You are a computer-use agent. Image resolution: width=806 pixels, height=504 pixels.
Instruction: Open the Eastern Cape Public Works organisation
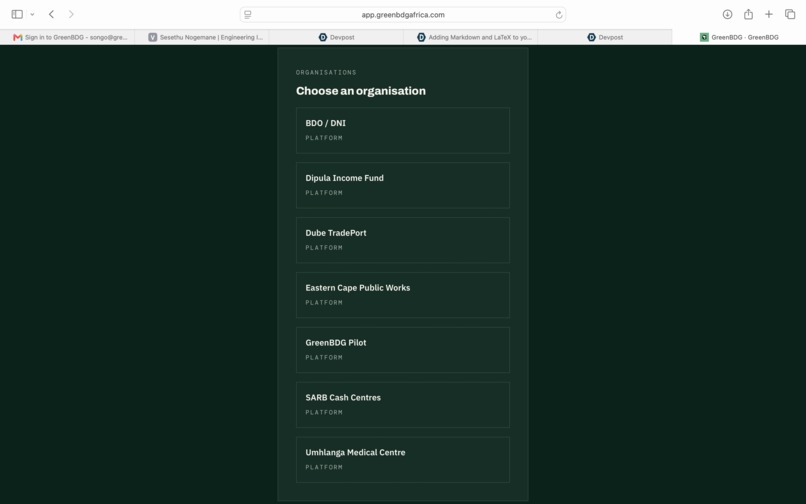point(403,295)
